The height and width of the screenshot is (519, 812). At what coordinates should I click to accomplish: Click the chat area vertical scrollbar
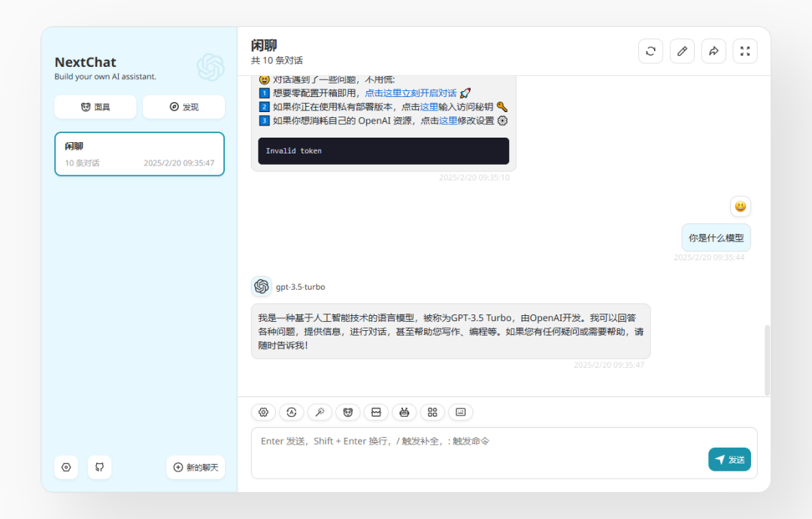coord(767,360)
